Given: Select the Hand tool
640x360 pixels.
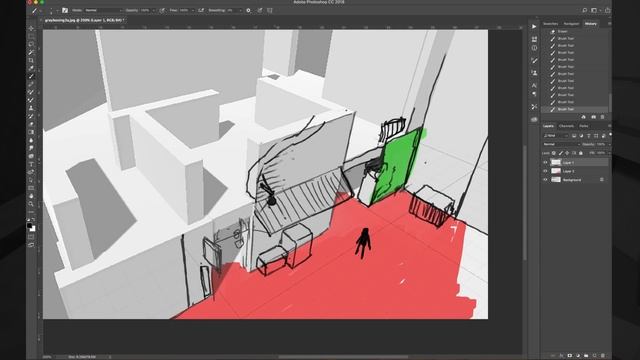Looking at the screenshot, I should point(31,196).
